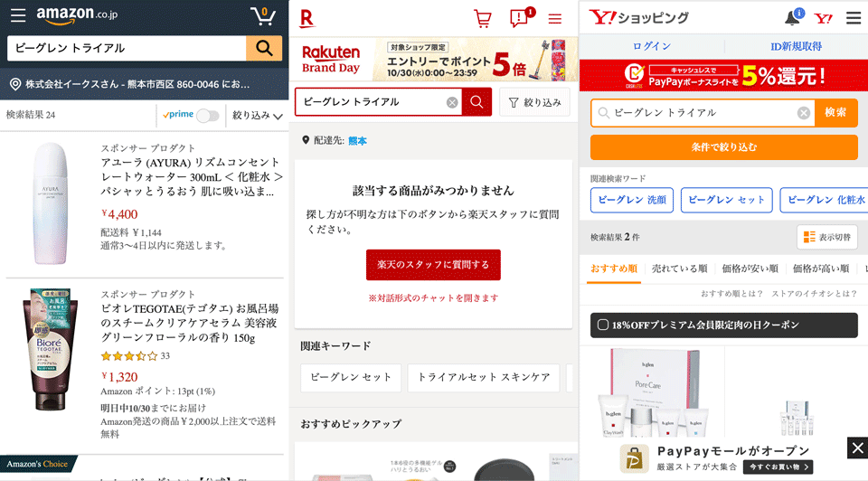Click the おすすめ順とは？ link

(x=731, y=293)
